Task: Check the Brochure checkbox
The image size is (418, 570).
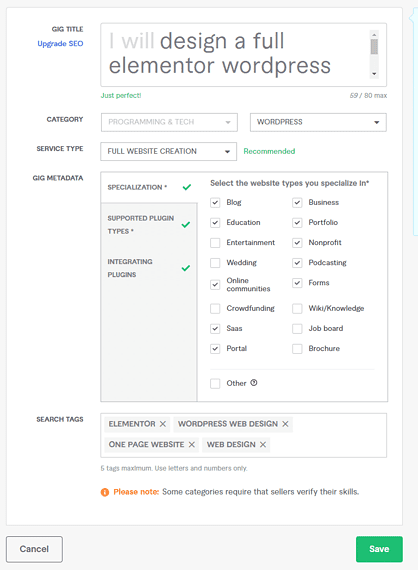Action: point(297,349)
